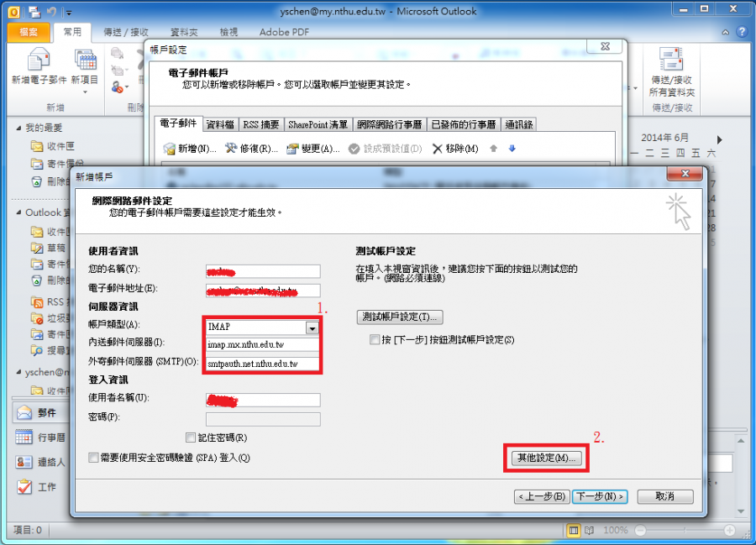The image size is (756, 545).
Task: Advance calendar to next month arrow
Action: tap(719, 139)
